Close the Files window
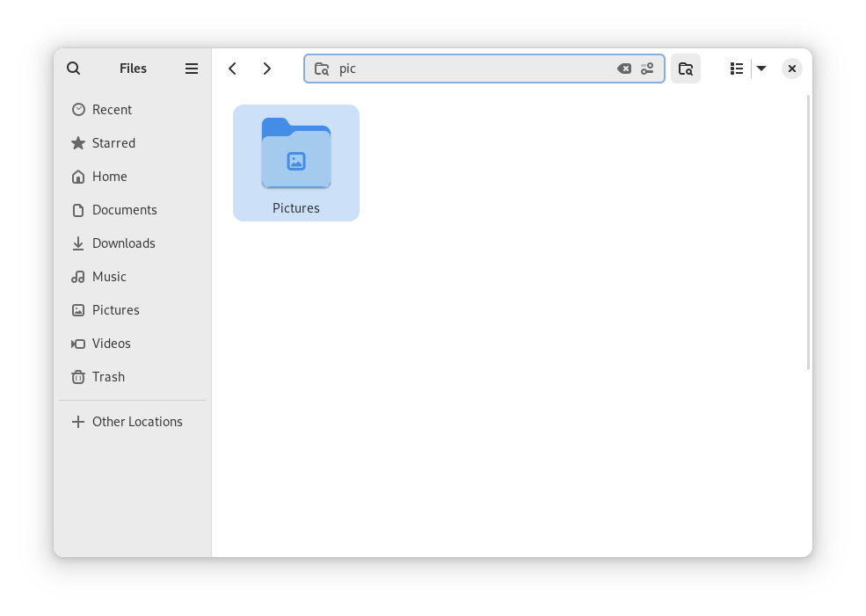This screenshot has height=616, width=866. (792, 69)
